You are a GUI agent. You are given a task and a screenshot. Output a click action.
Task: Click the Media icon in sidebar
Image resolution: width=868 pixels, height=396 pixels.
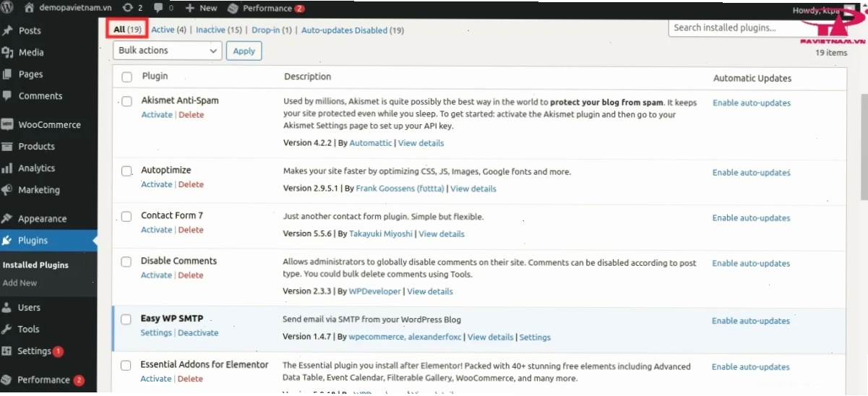(x=7, y=52)
